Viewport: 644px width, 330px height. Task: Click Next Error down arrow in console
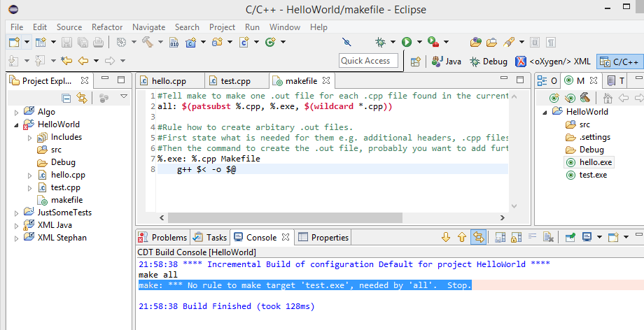(446, 237)
